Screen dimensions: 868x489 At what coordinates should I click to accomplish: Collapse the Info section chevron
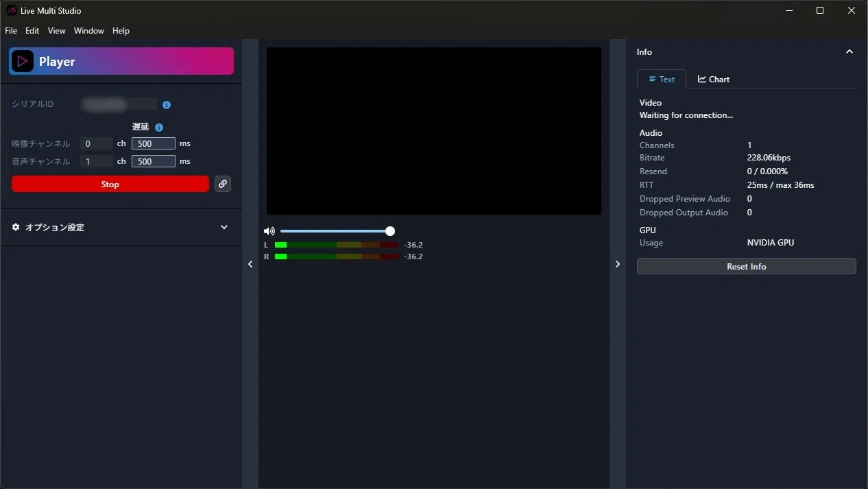849,52
